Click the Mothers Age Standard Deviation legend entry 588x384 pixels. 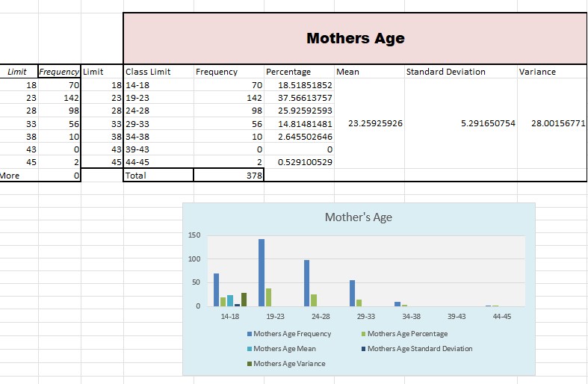[x=417, y=349]
